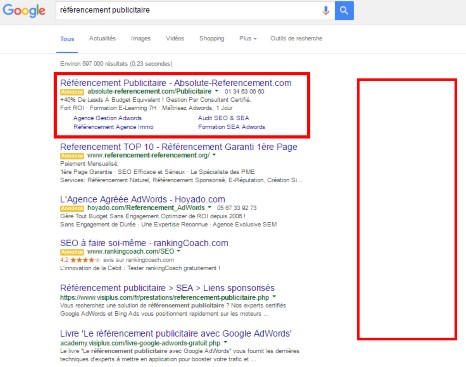Screen dimensions: 466x367
Task: Open the Absolute-Referencement.com ad title
Action: pyautogui.click(x=176, y=83)
